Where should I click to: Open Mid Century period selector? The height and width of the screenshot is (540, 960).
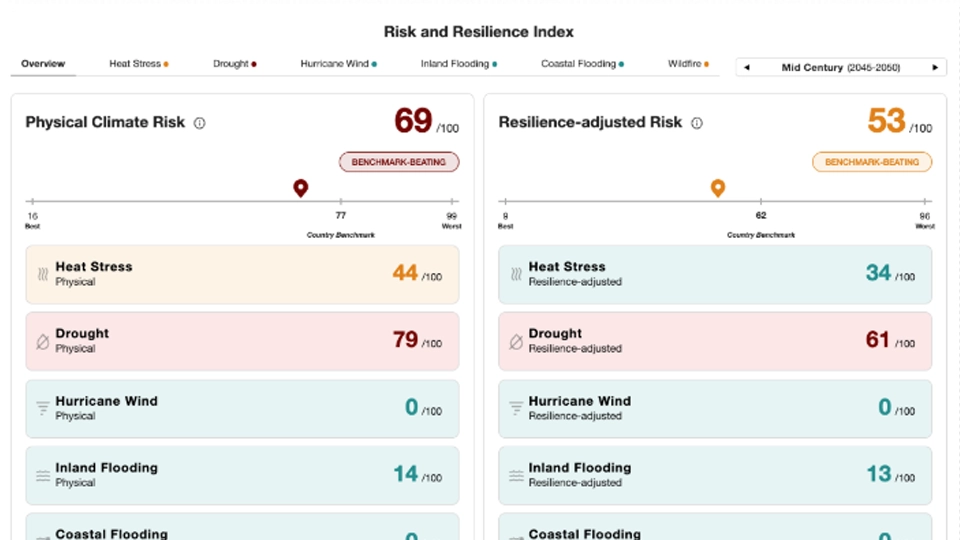840,68
